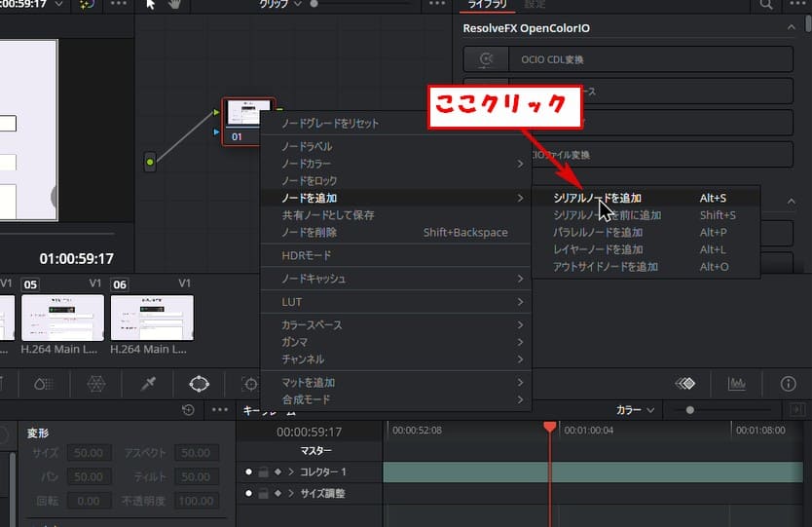Click the OCIO CDL変換 effect button
This screenshot has width=812, height=527.
629,59
